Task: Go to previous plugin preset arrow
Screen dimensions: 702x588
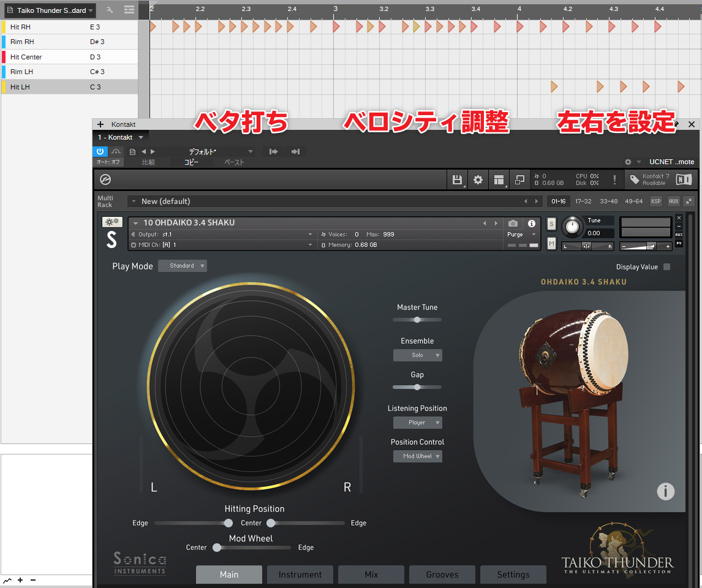Action: click(144, 152)
